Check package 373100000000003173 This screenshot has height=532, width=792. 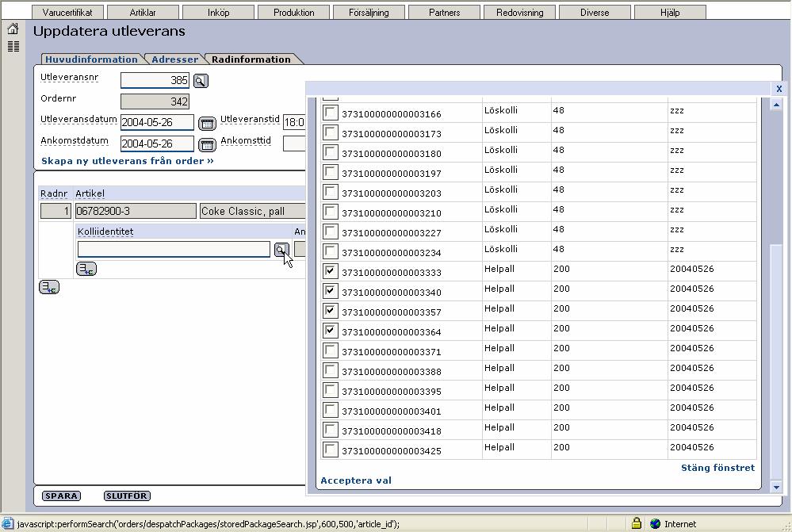click(331, 132)
